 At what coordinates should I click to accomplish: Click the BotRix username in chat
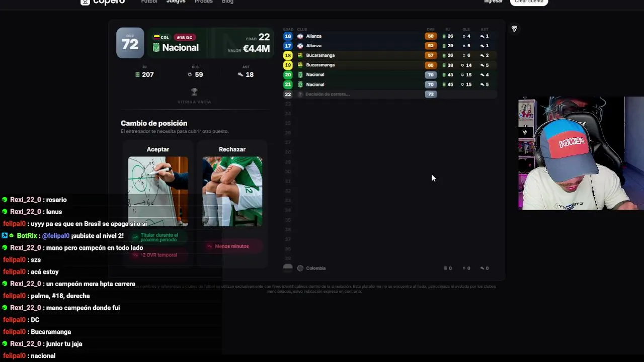pyautogui.click(x=27, y=236)
